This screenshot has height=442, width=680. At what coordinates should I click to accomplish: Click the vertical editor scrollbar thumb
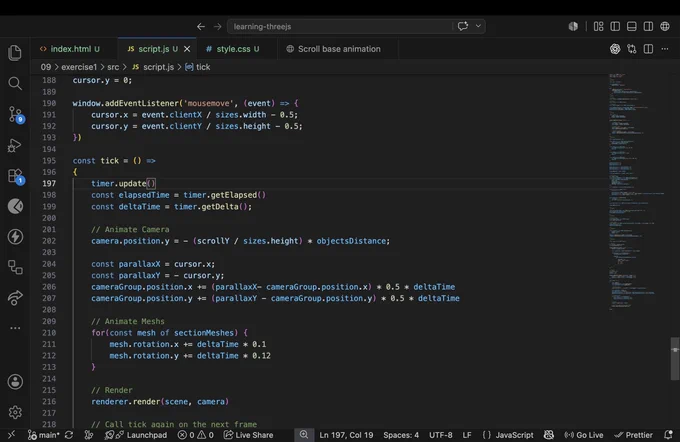[675, 358]
